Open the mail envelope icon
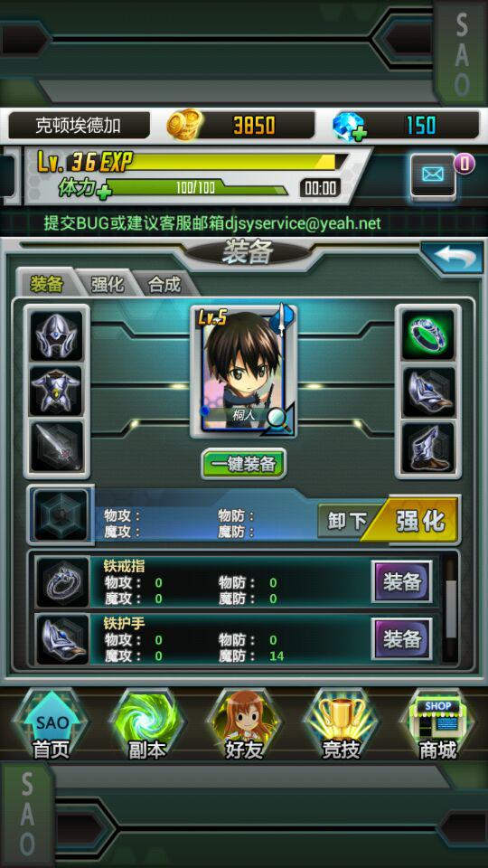Viewport: 488px width, 868px height. coord(433,175)
